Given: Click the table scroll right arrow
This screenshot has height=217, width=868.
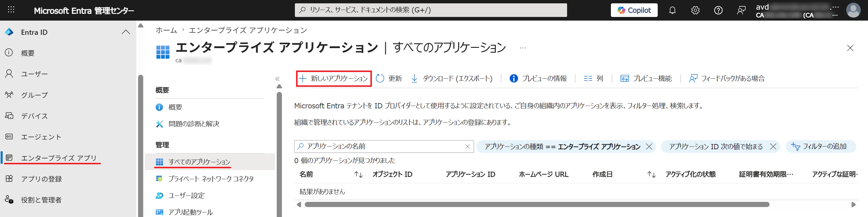Looking at the screenshot, I should (853, 204).
